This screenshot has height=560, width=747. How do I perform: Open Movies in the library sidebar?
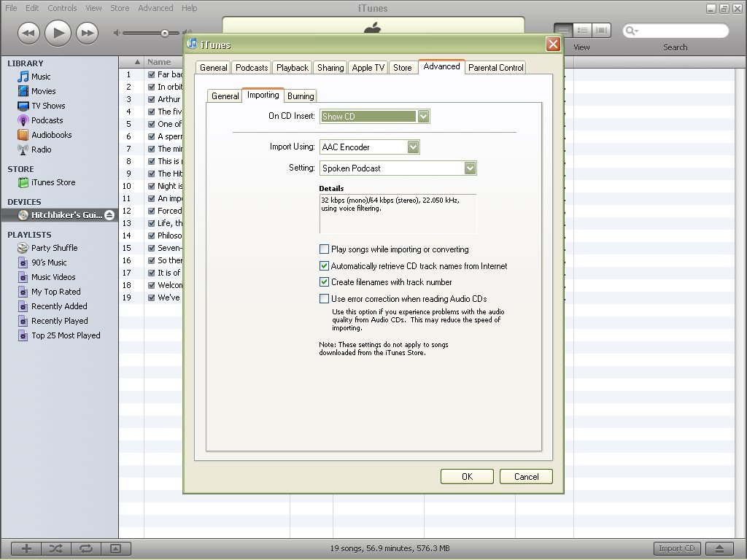click(43, 91)
